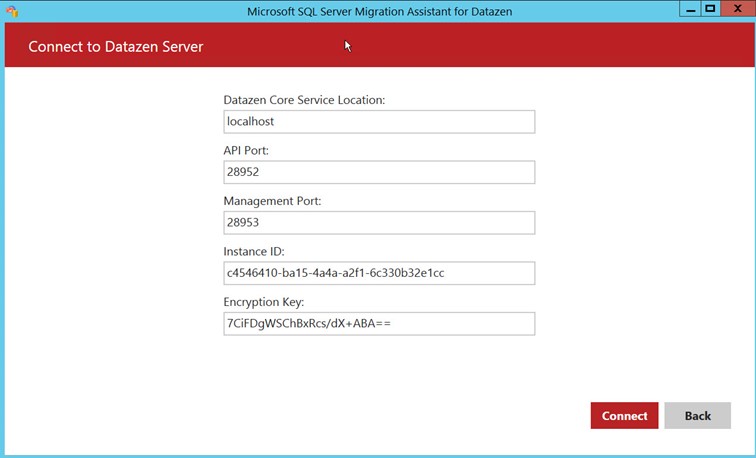The width and height of the screenshot is (756, 458).
Task: Click the 'Encryption Key:' label
Action: pos(263,302)
